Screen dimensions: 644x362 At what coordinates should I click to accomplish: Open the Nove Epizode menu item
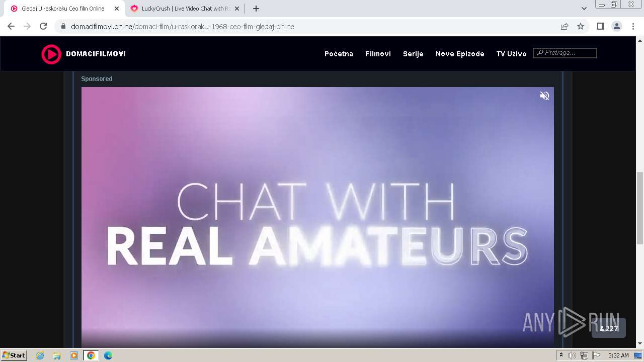pos(460,54)
